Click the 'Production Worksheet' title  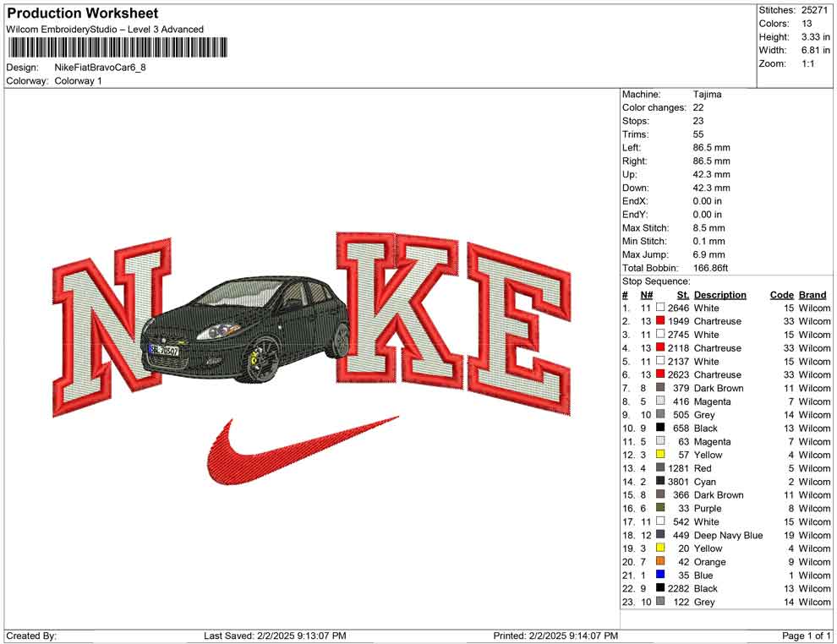tap(83, 14)
